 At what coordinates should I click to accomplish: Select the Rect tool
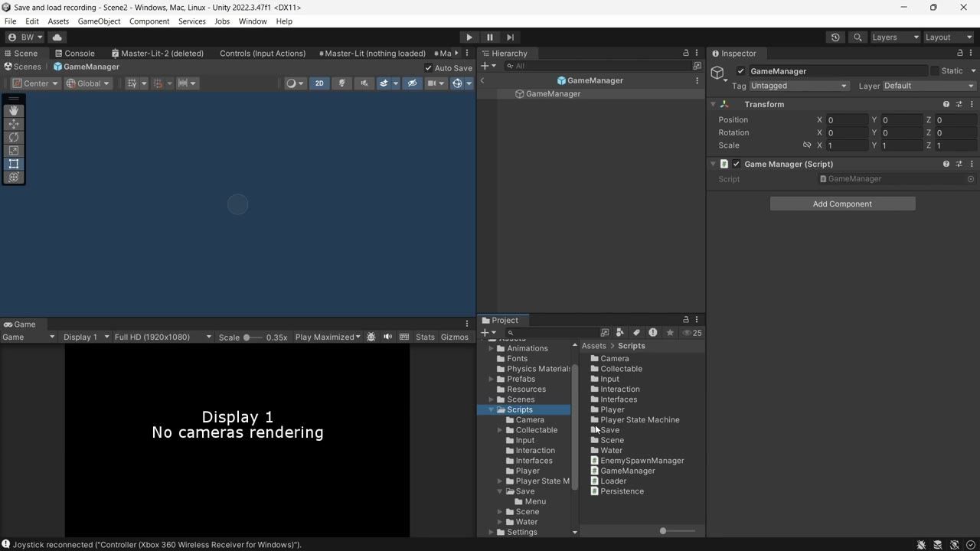point(14,164)
